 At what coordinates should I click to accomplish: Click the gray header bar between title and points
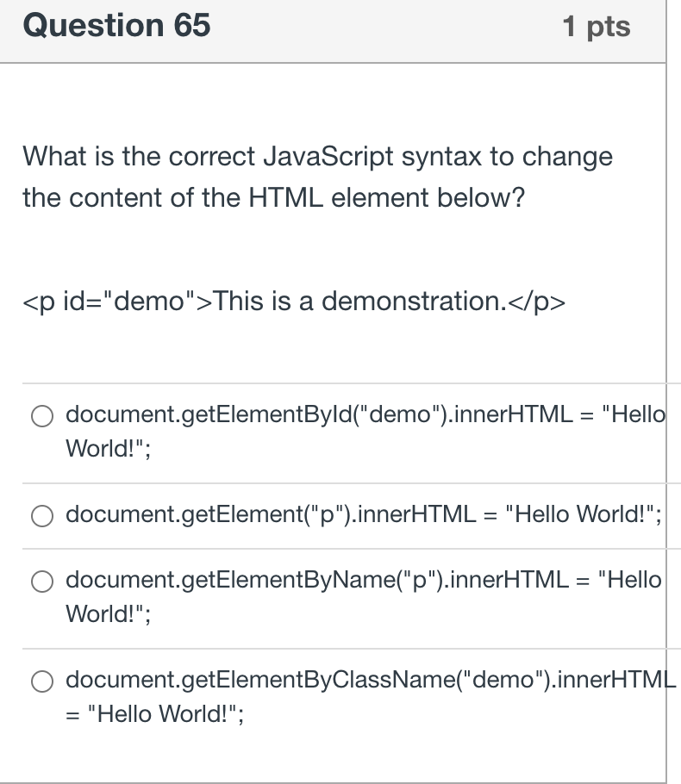click(388, 28)
